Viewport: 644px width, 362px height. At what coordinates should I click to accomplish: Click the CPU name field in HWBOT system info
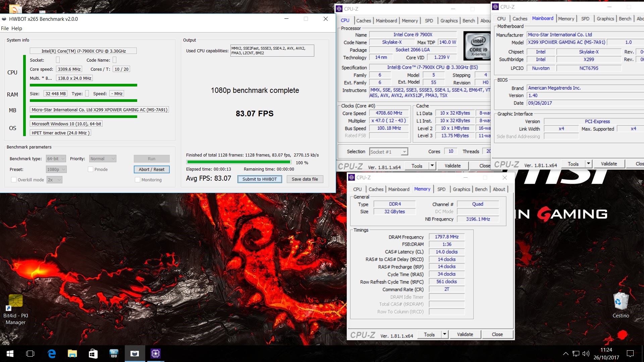83,51
